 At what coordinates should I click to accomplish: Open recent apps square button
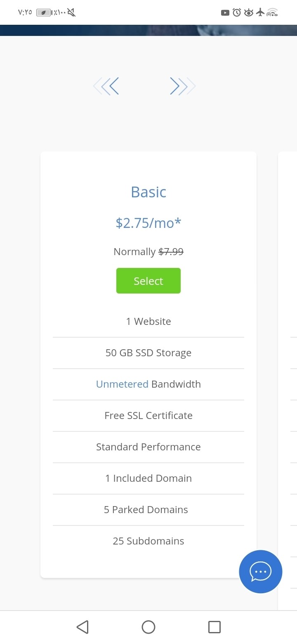pos(214,627)
